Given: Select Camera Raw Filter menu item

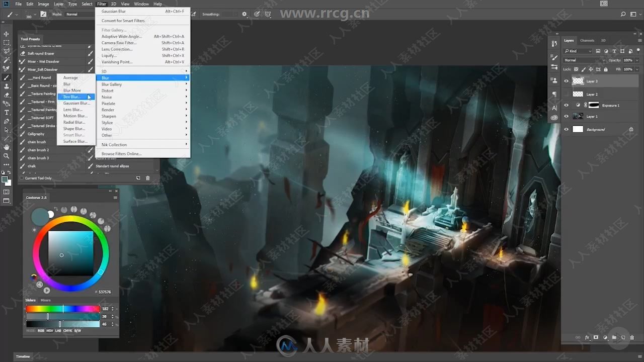Looking at the screenshot, I should pyautogui.click(x=143, y=43).
